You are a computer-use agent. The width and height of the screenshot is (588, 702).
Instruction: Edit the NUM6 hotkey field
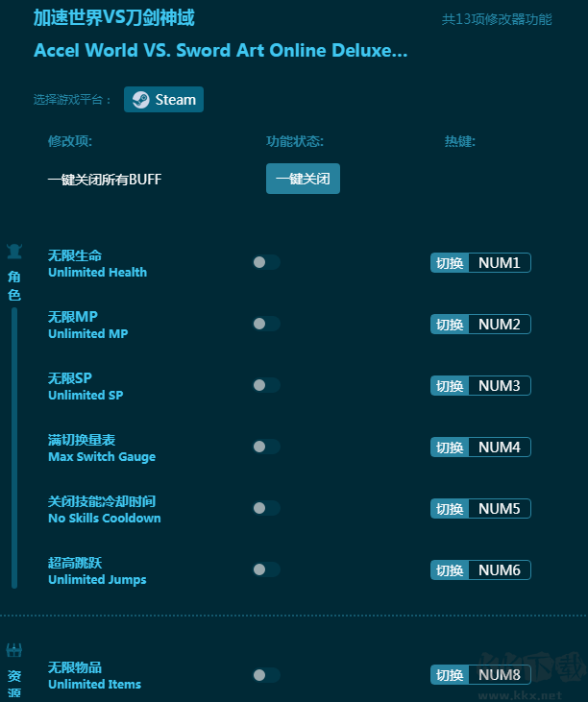pos(499,570)
